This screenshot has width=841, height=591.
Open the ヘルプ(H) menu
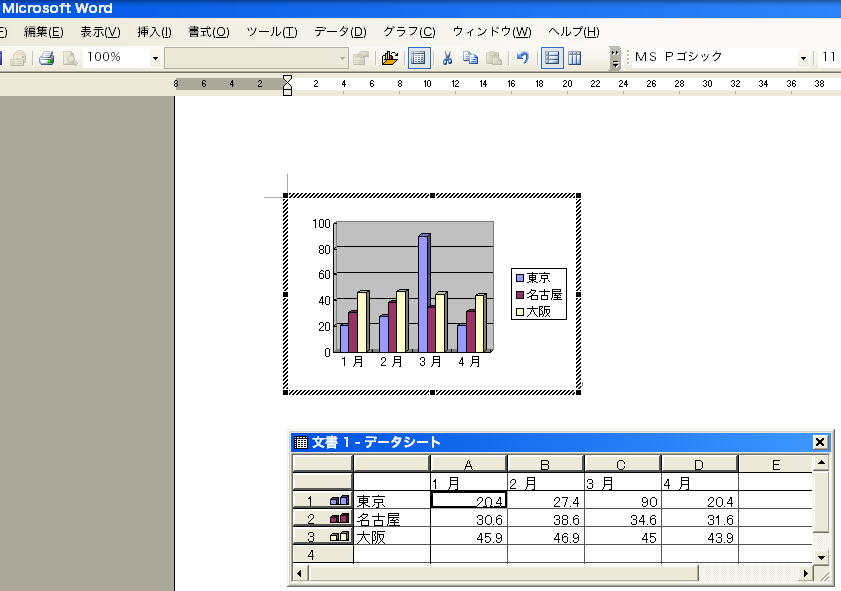pyautogui.click(x=573, y=32)
